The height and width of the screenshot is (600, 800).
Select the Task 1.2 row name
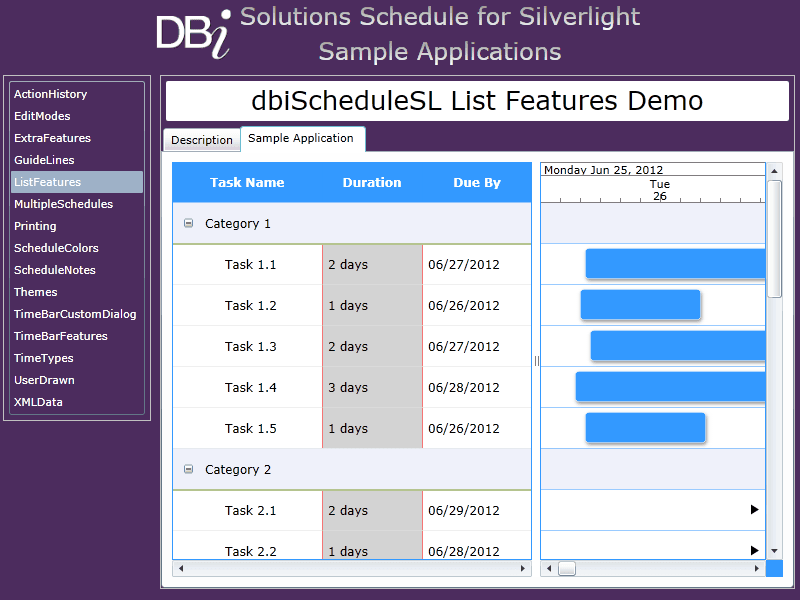[251, 306]
